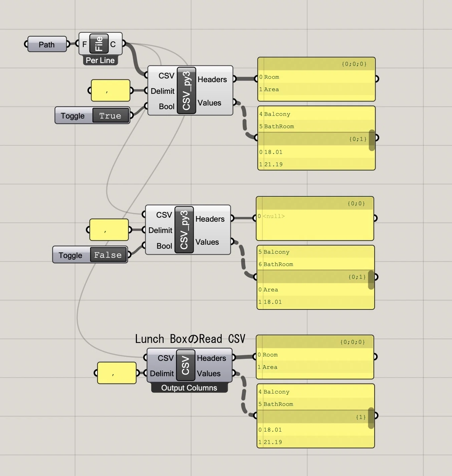Click the scrollbar of top Values panel

click(x=372, y=140)
